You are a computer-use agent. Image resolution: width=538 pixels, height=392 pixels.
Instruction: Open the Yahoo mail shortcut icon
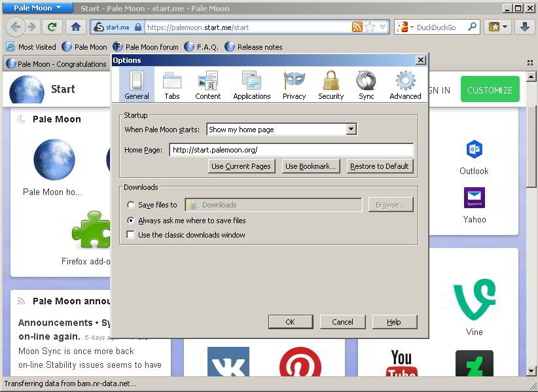pyautogui.click(x=474, y=198)
